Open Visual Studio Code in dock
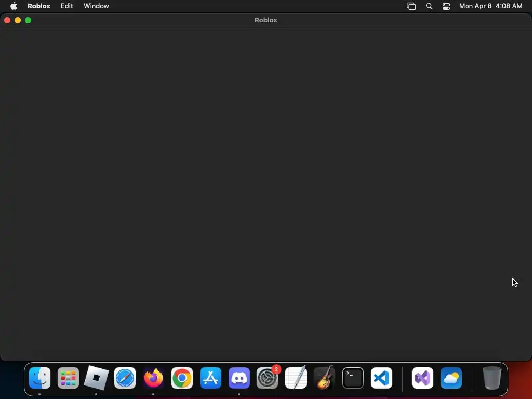Image resolution: width=532 pixels, height=399 pixels. (x=381, y=378)
